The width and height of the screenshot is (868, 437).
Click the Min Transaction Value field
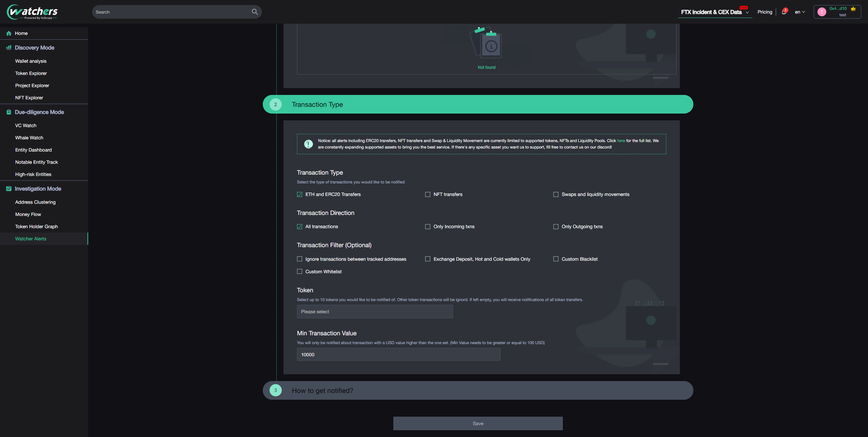click(398, 354)
